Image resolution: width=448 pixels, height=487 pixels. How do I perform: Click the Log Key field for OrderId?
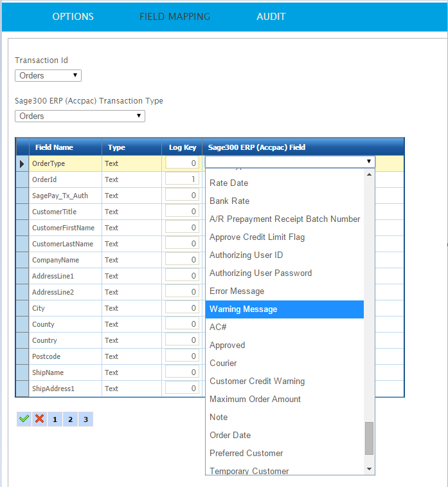pos(181,179)
